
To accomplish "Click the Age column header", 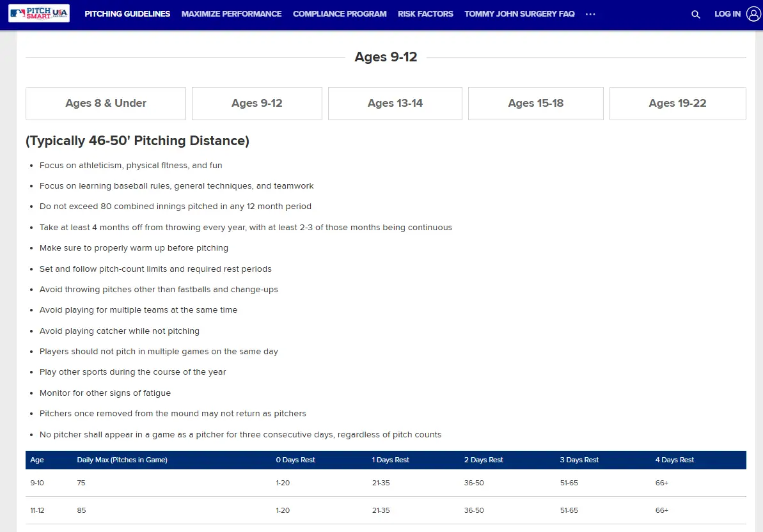I will (x=37, y=460).
